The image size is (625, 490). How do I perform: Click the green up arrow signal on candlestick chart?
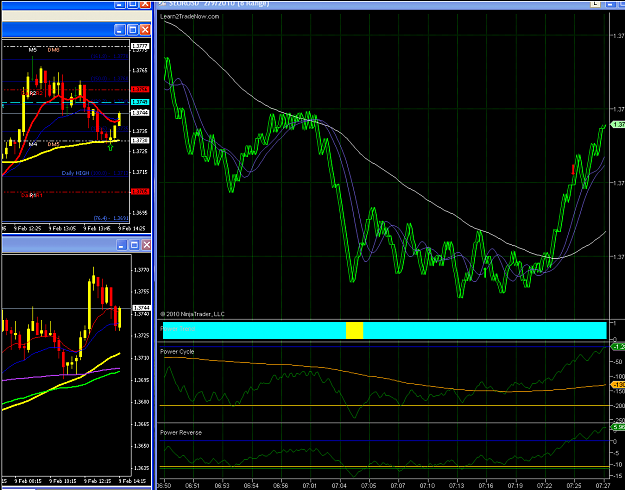click(110, 148)
